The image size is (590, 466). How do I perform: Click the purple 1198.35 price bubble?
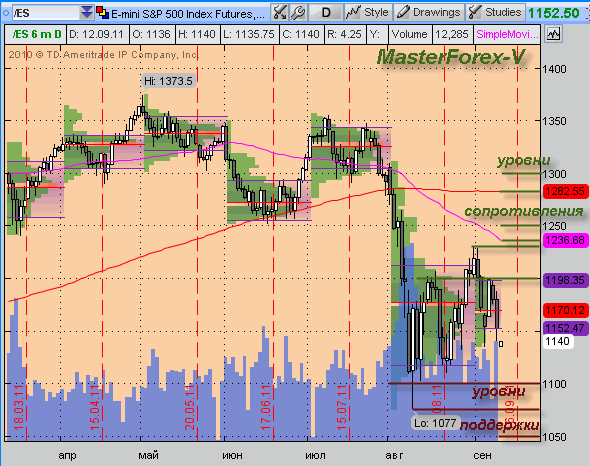[566, 280]
